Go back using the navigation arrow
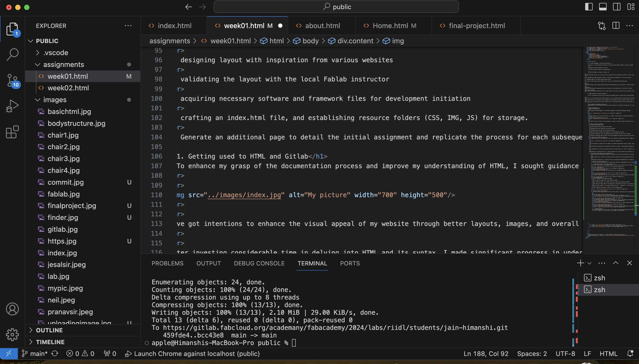Image resolution: width=639 pixels, height=364 pixels. tap(188, 7)
